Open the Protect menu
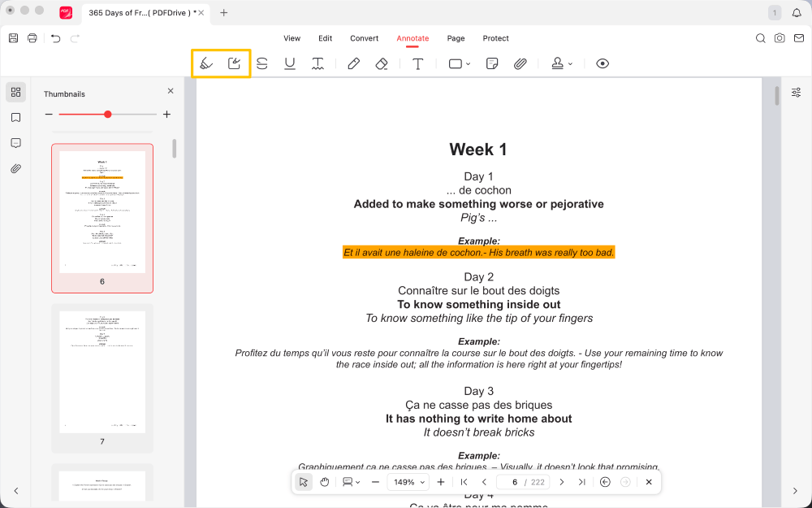This screenshot has width=812, height=508. point(495,38)
